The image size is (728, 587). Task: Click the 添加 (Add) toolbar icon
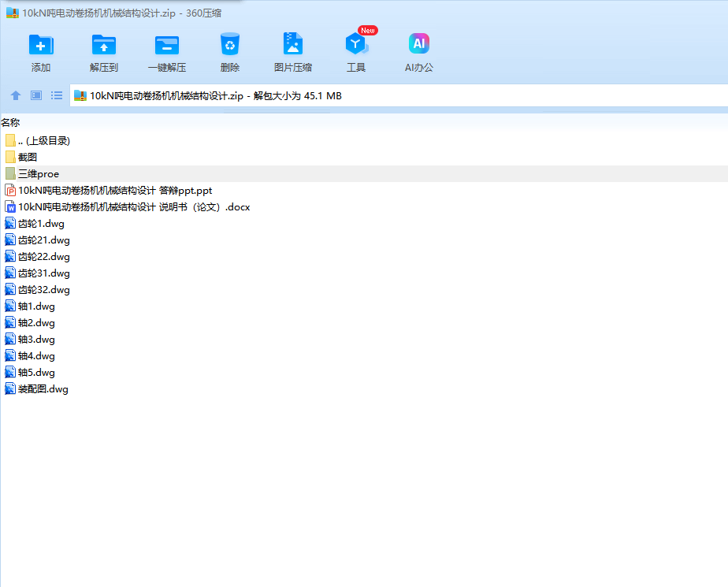point(41,45)
